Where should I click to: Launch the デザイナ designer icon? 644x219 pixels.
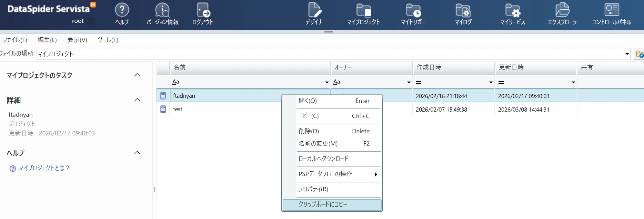point(314,10)
